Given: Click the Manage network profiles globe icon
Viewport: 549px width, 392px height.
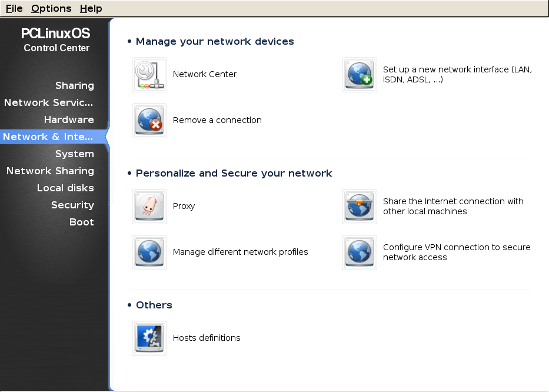Looking at the screenshot, I should pyautogui.click(x=149, y=253).
